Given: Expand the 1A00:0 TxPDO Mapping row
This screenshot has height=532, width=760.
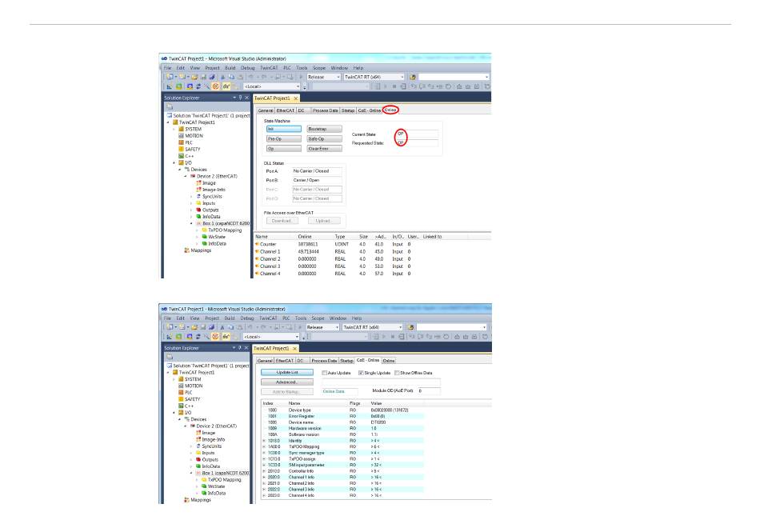Looking at the screenshot, I should [x=264, y=446].
